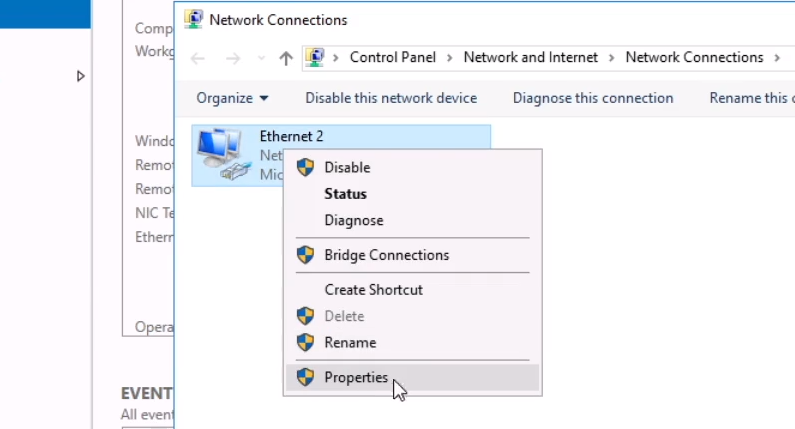Click the Ethernet 2 network adapter icon
The image size is (795, 429).
click(220, 153)
